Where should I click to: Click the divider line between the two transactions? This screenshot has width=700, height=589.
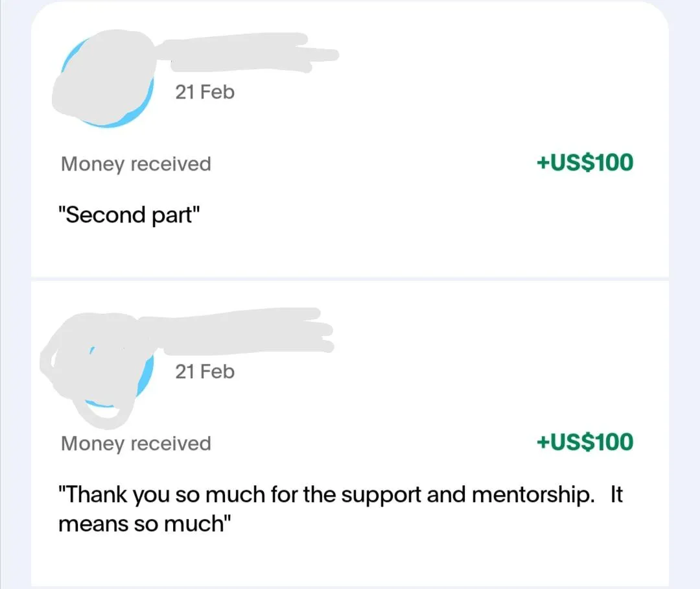point(350,279)
